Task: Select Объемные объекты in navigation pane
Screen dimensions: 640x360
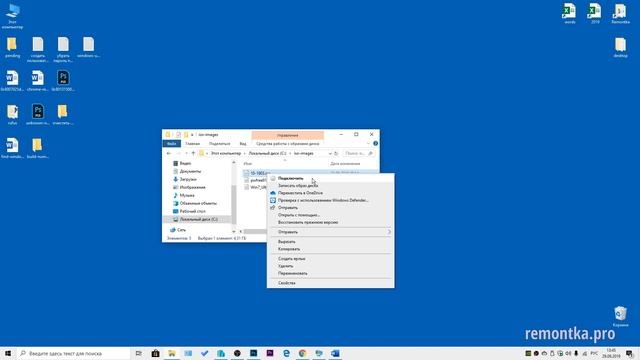Action: coord(198,203)
